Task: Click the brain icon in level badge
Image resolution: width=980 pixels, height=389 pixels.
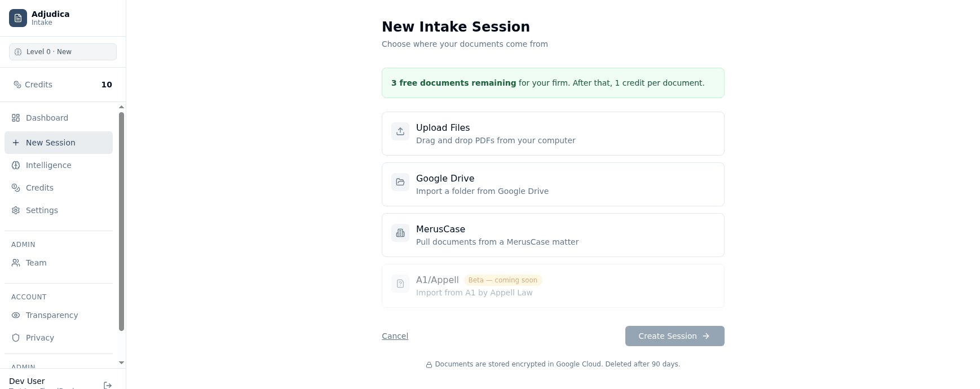Action: (x=18, y=52)
